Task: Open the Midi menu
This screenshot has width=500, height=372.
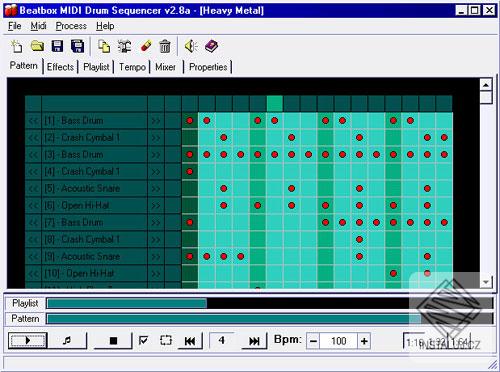Action: click(x=38, y=26)
